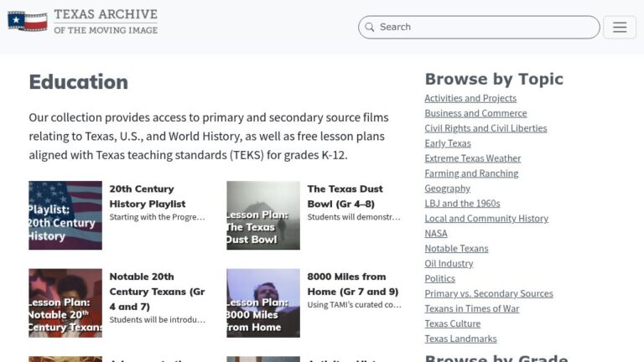Open the Texas Dust Bowl lesson thumbnail
The width and height of the screenshot is (644, 362).
click(x=263, y=215)
